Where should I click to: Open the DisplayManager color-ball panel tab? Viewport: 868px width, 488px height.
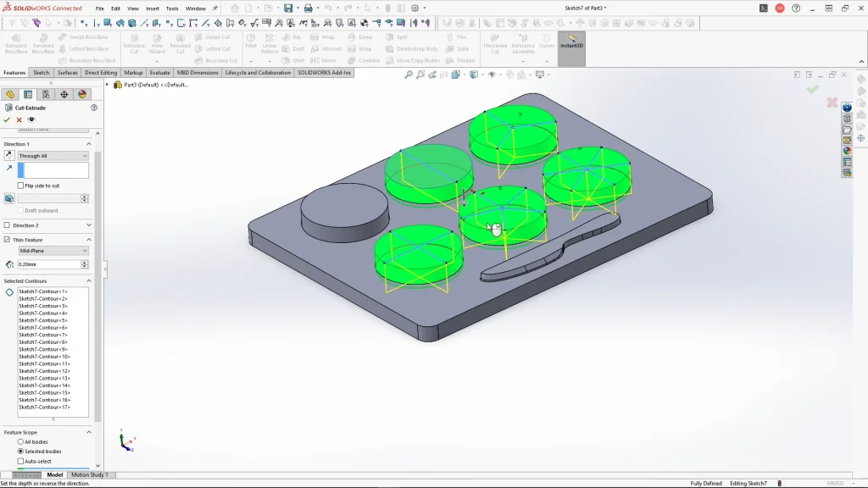click(x=82, y=94)
